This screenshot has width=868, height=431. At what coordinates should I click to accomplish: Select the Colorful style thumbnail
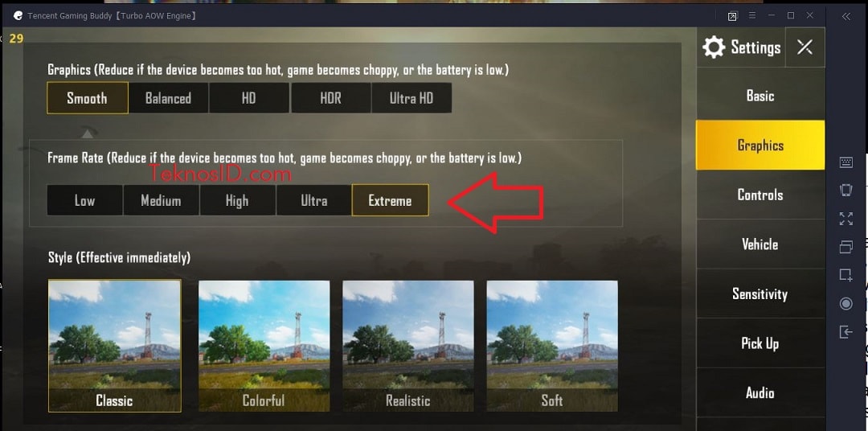click(264, 346)
